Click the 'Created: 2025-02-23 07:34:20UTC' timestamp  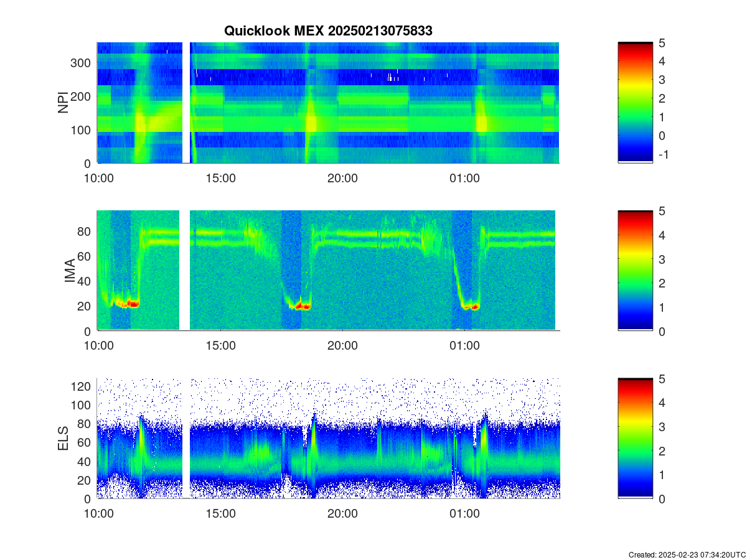[x=687, y=554]
